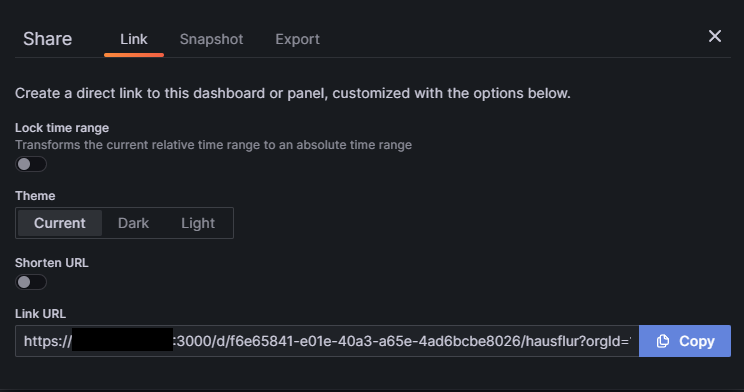Click the Theme section label
The width and height of the screenshot is (744, 392).
coord(35,196)
